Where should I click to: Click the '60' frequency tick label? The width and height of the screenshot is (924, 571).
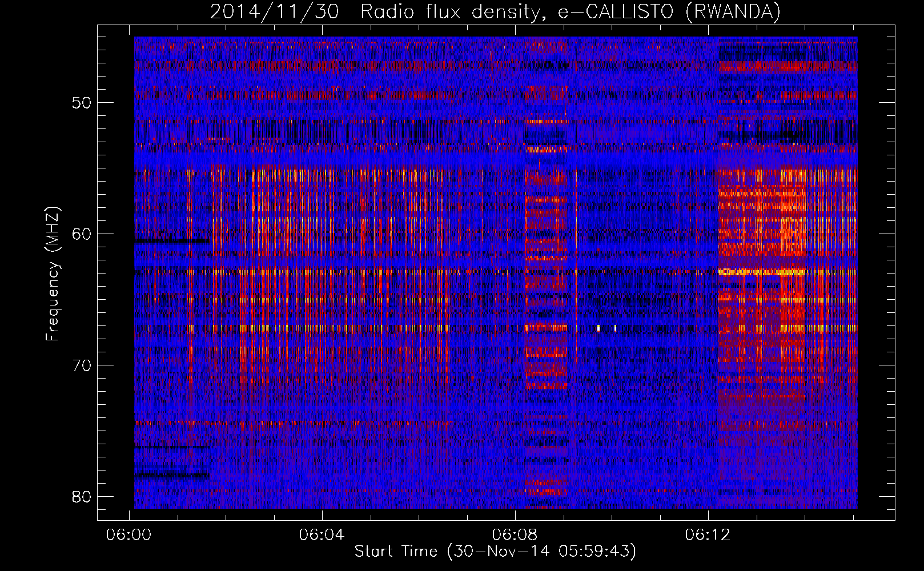(x=82, y=234)
